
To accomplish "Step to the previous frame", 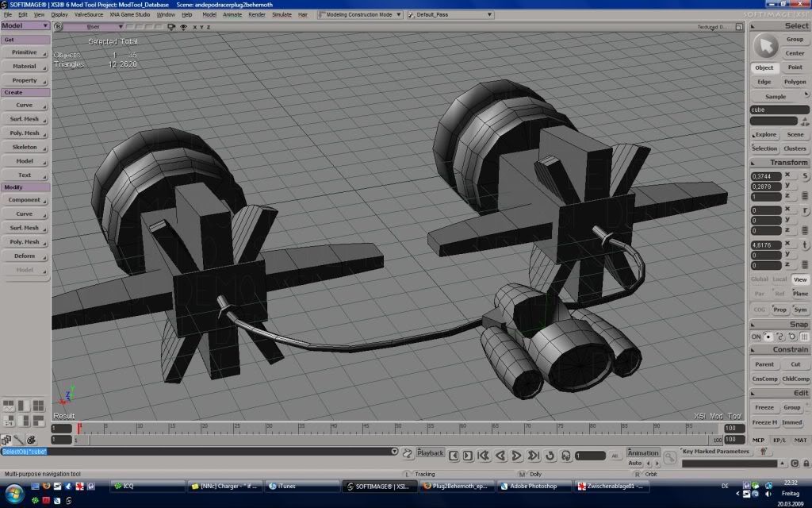I will coord(454,456).
